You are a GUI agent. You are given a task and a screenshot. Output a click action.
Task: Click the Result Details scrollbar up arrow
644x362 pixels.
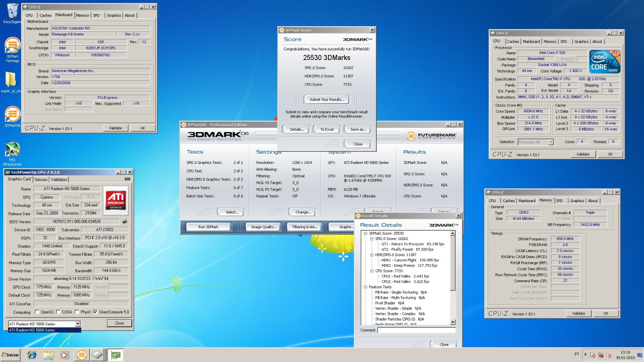(452, 234)
